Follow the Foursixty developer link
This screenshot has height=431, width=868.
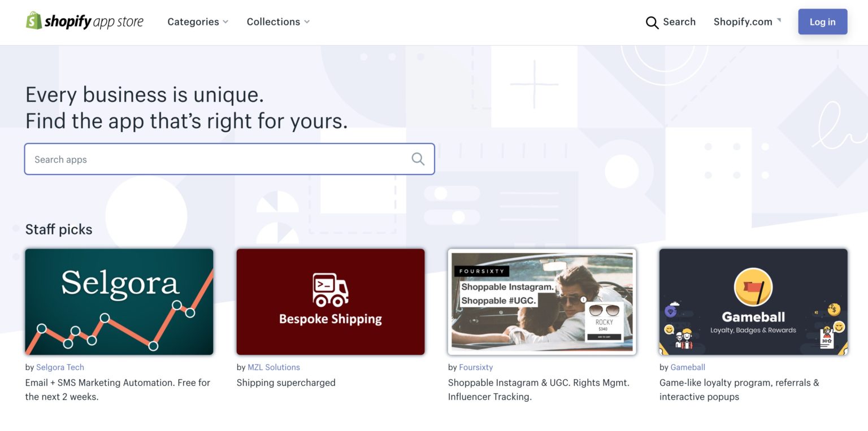coord(476,367)
